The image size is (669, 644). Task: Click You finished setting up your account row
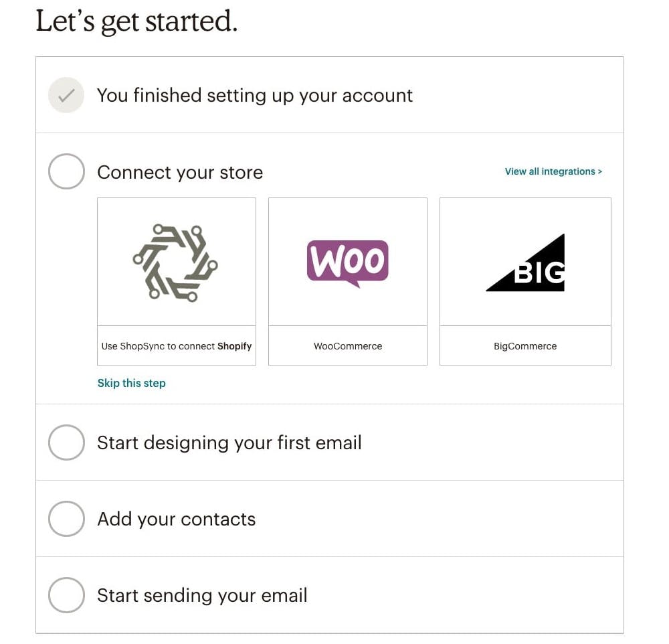tap(254, 95)
